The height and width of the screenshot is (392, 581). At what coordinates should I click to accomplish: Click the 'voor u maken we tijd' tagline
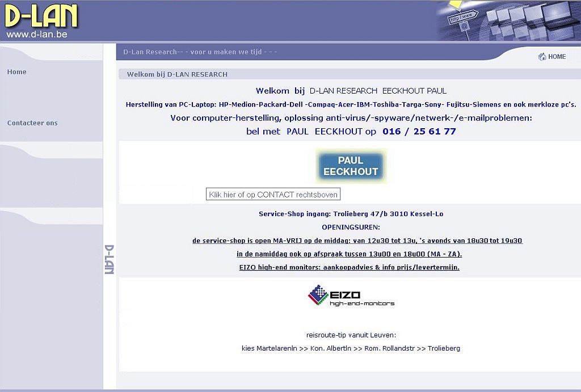click(226, 52)
